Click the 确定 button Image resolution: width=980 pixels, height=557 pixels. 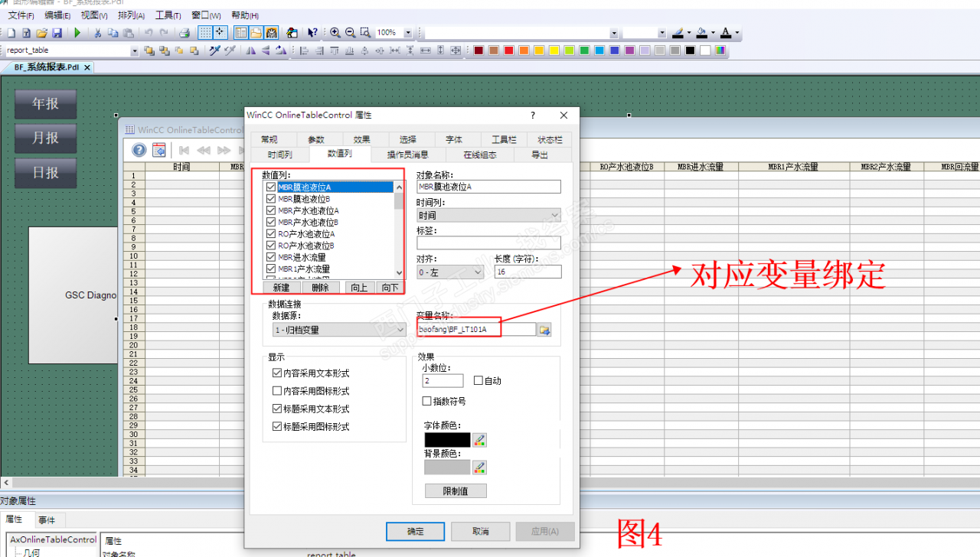(x=415, y=531)
